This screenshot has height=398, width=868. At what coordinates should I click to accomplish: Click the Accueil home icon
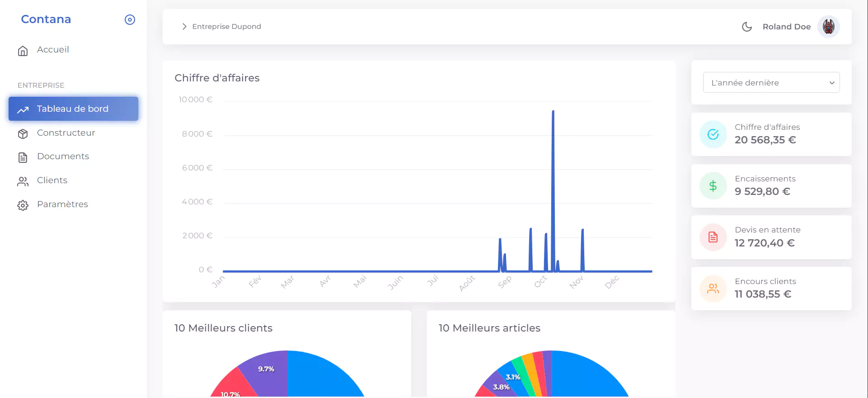tap(23, 51)
